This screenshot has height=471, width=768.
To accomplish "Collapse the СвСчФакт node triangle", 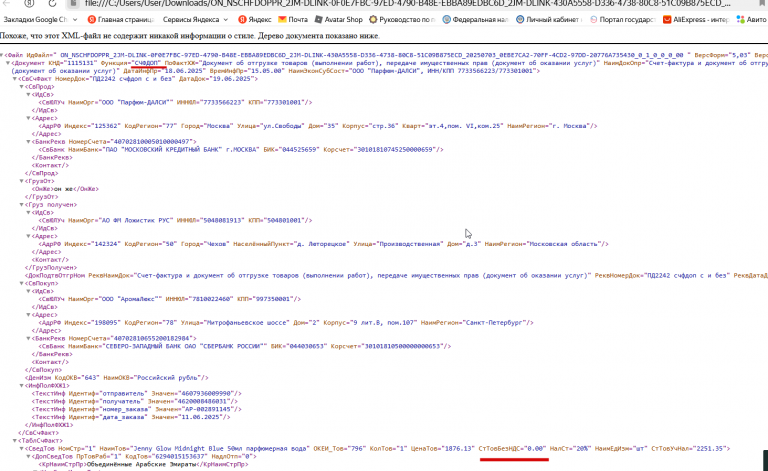I will click(x=15, y=79).
